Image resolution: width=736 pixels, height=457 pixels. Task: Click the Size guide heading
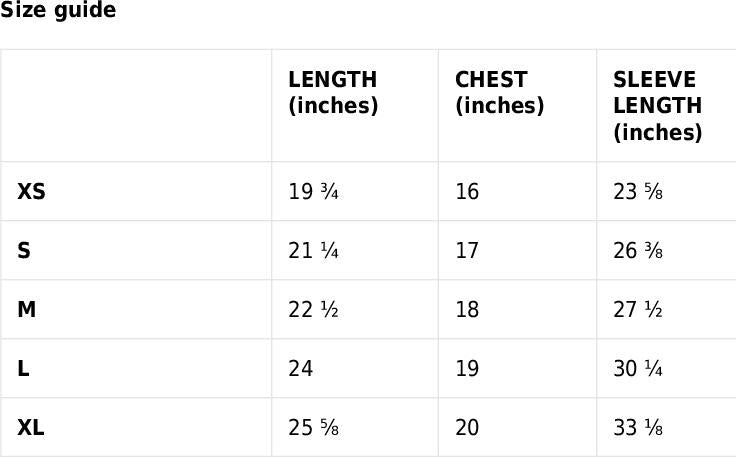(58, 11)
